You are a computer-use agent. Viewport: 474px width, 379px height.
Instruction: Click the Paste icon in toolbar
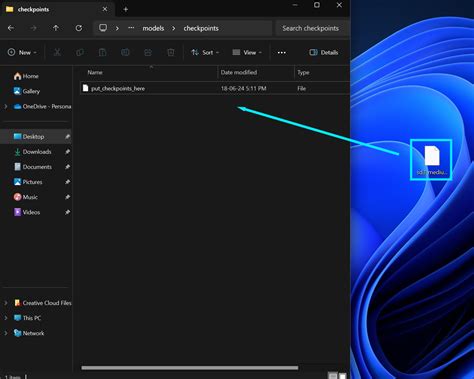click(x=102, y=52)
